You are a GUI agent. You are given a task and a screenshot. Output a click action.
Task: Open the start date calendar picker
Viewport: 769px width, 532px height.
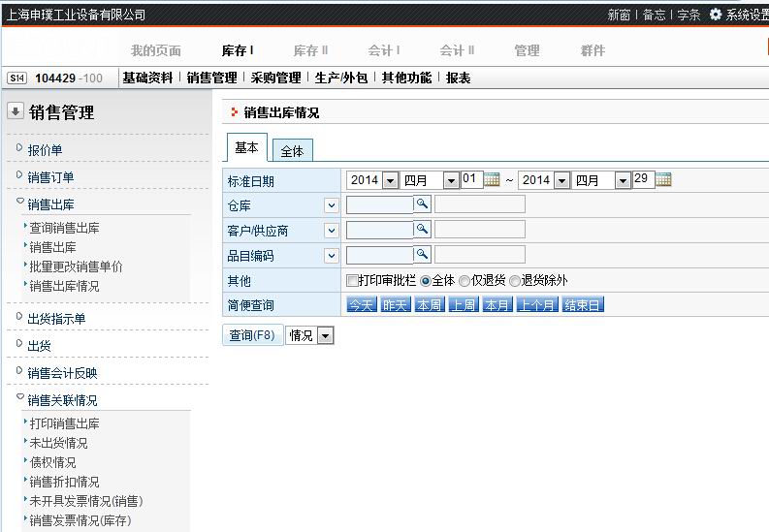pyautogui.click(x=492, y=180)
